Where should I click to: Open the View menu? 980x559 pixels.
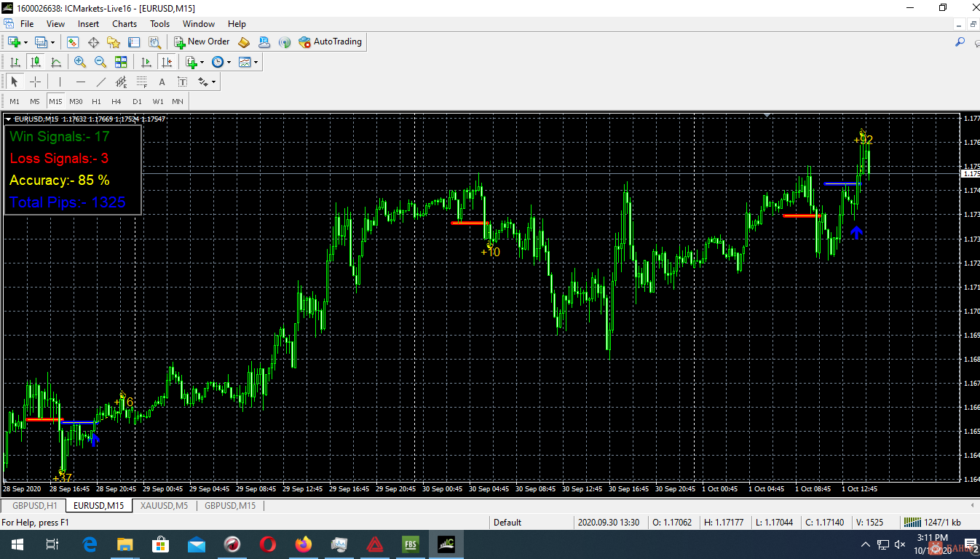point(55,24)
